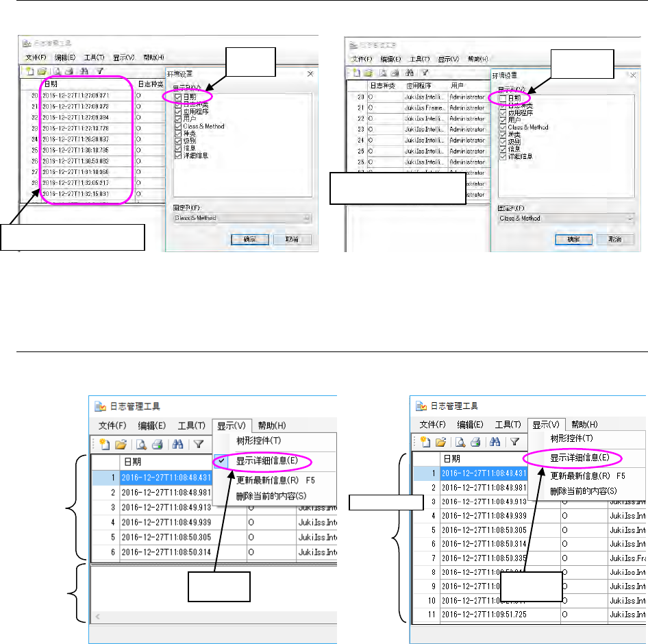Select ticked 显示详细信息(E) menu entry
The height and width of the screenshot is (644, 648).
pos(266,460)
